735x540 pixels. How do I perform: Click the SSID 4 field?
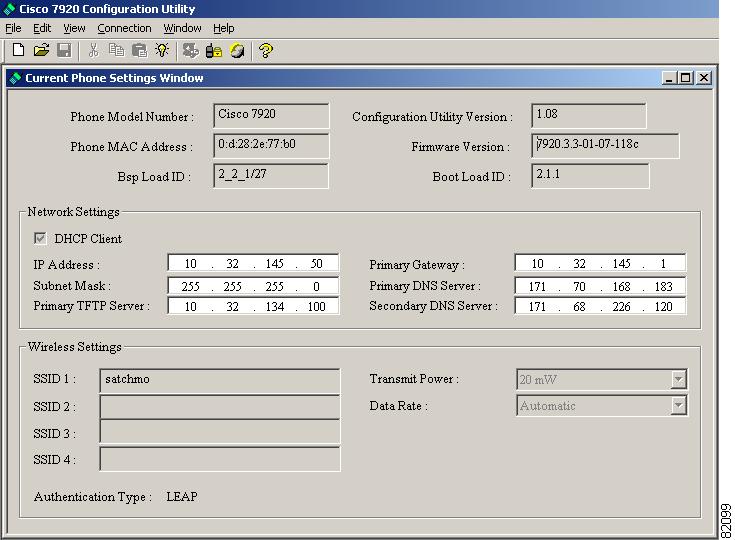tap(220, 459)
